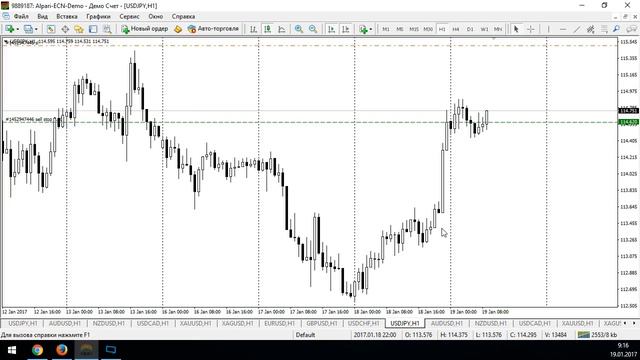The image size is (640, 360).
Task: Pick the equidistant channel tool
Action: [x=591, y=29]
